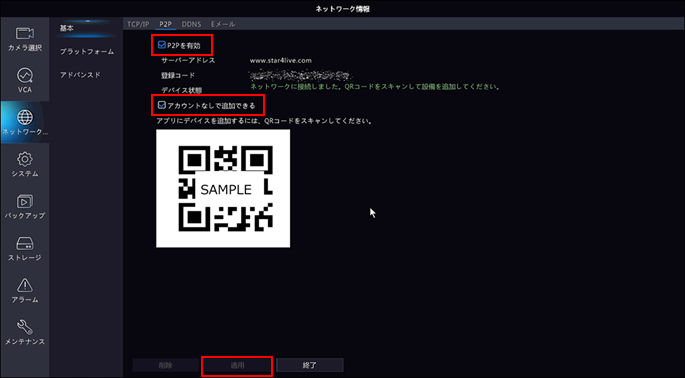
Task: Click the QRコードをスキャン instruction text
Action: 265,120
